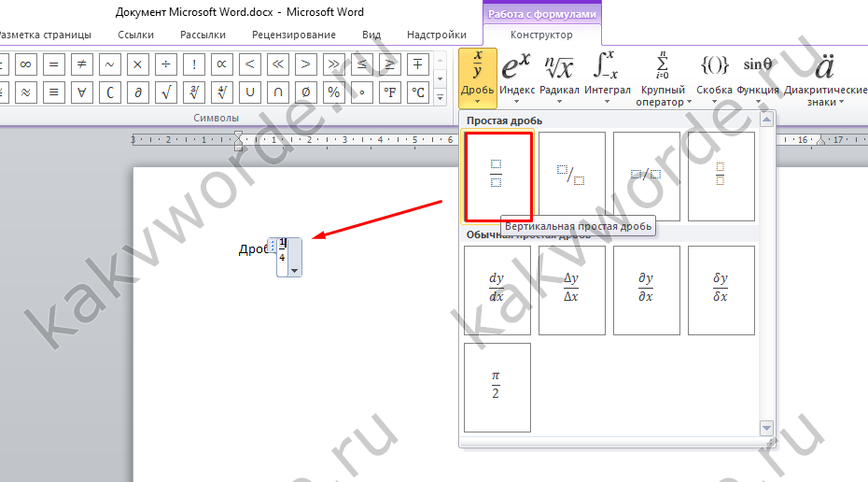Open the Индекс script dropdown
Screen dimensions: 868x482
pos(516,78)
